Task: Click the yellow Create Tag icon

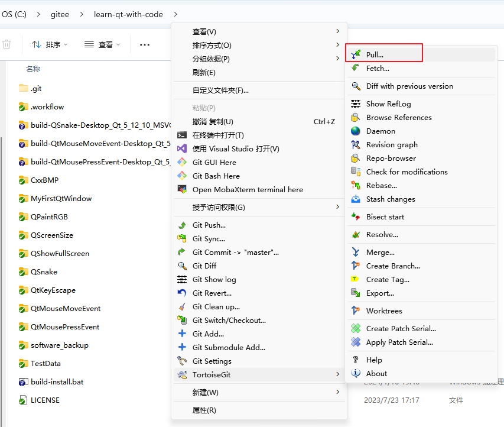Action: tap(355, 279)
